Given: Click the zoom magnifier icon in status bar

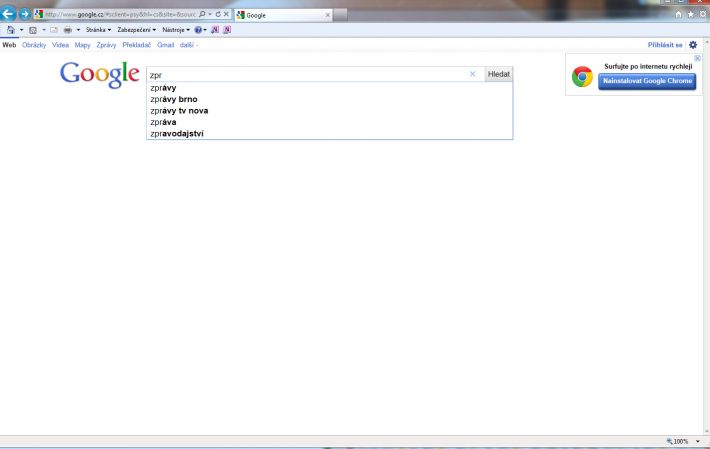Looking at the screenshot, I should [669, 441].
